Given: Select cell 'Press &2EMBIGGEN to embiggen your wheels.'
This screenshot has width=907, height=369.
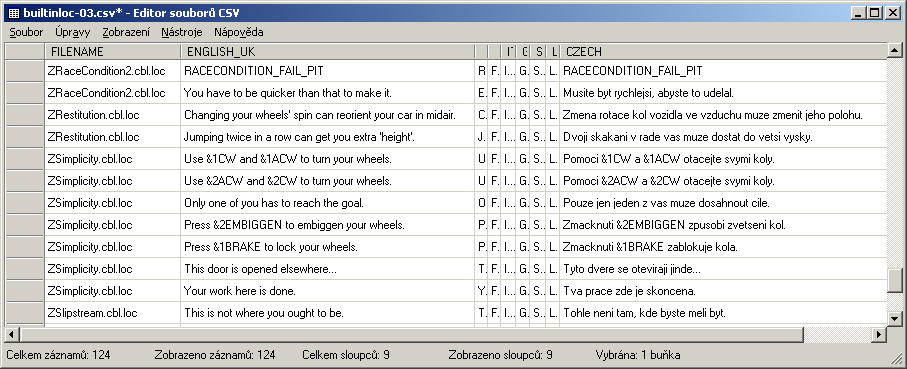Looking at the screenshot, I should [327, 224].
